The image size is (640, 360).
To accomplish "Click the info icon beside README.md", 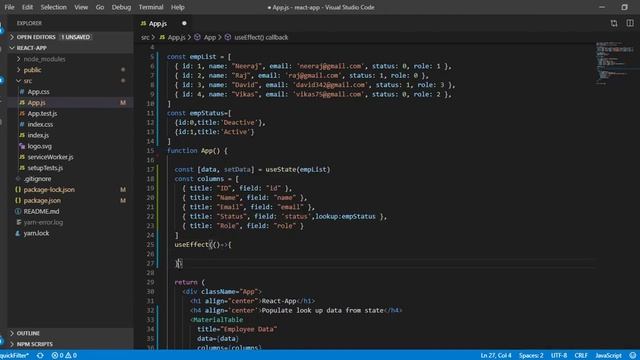I will [18, 211].
